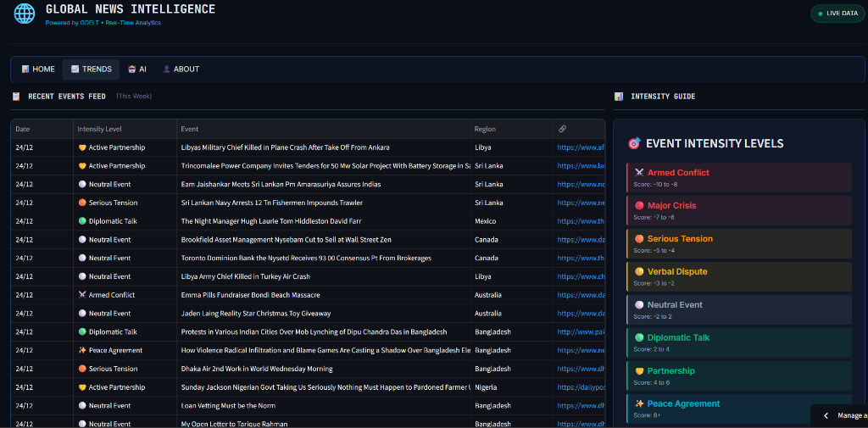
Task: Click the globe logo icon
Action: [25, 14]
